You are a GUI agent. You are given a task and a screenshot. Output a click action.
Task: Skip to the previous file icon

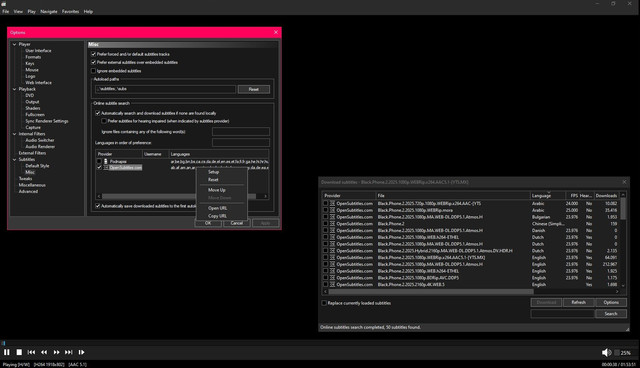pos(31,352)
